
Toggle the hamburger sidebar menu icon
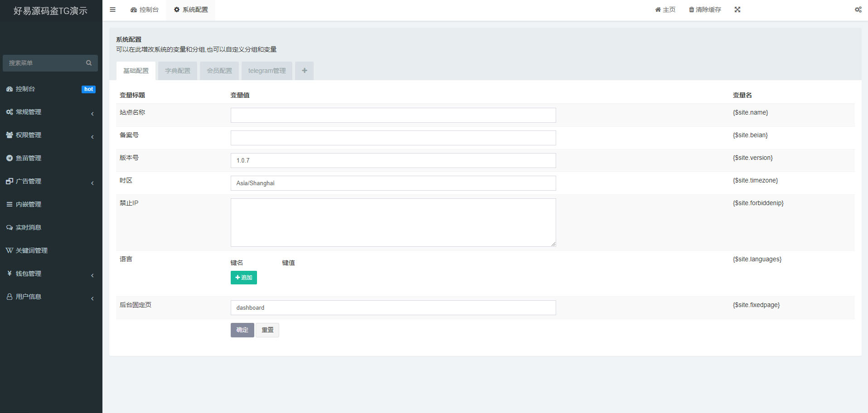coord(112,10)
